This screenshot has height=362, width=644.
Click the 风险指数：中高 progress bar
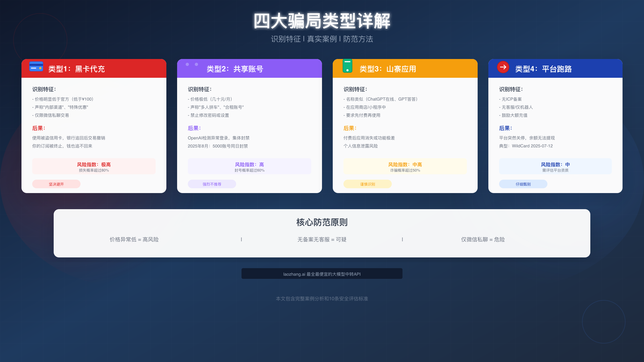point(405,166)
